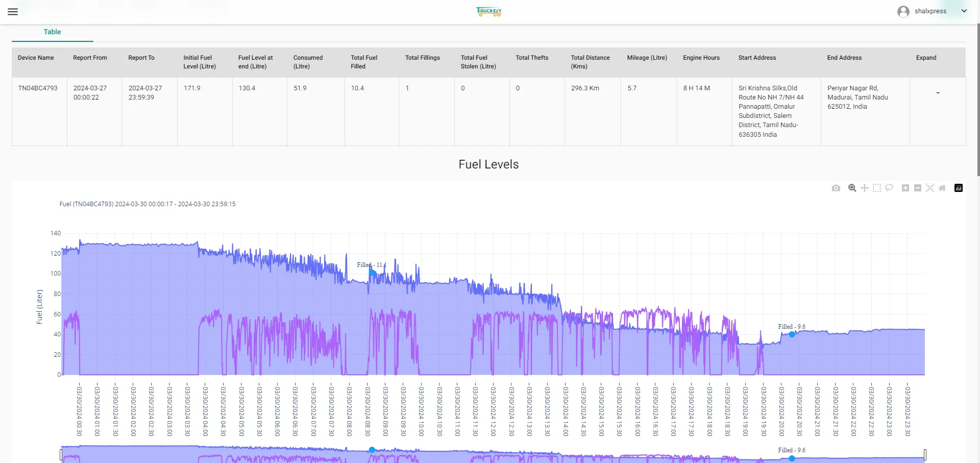Screen dimensions: 980x463
Task: Zoom out of the chart
Action: click(x=917, y=188)
